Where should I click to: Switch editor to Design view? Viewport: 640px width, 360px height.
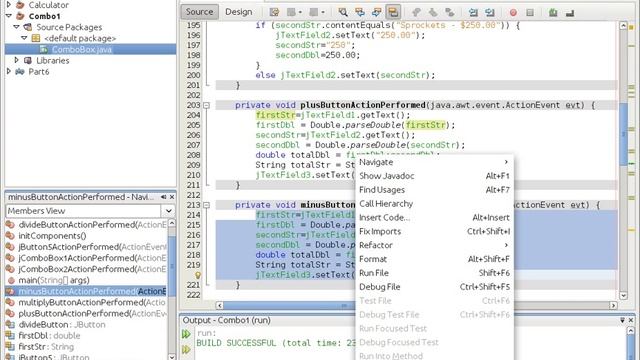coord(239,12)
